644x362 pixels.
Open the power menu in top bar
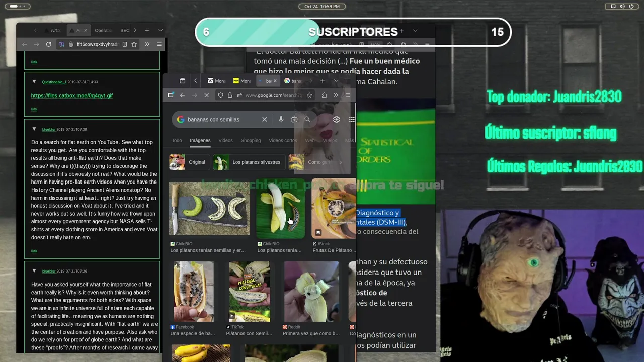pyautogui.click(x=631, y=6)
